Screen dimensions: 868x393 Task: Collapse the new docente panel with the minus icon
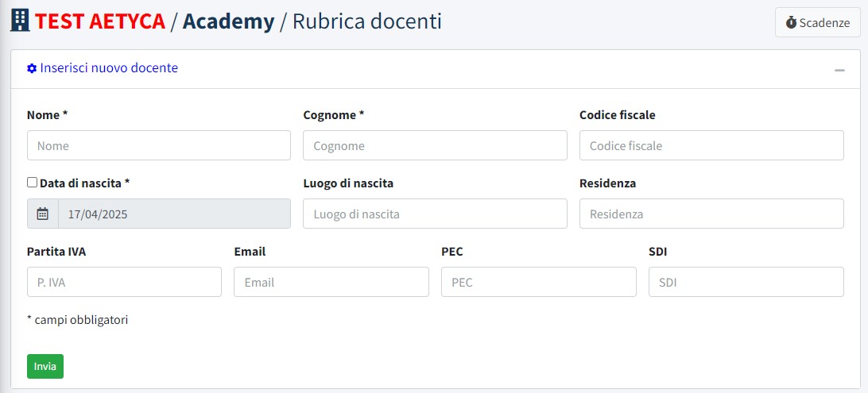pyautogui.click(x=839, y=70)
